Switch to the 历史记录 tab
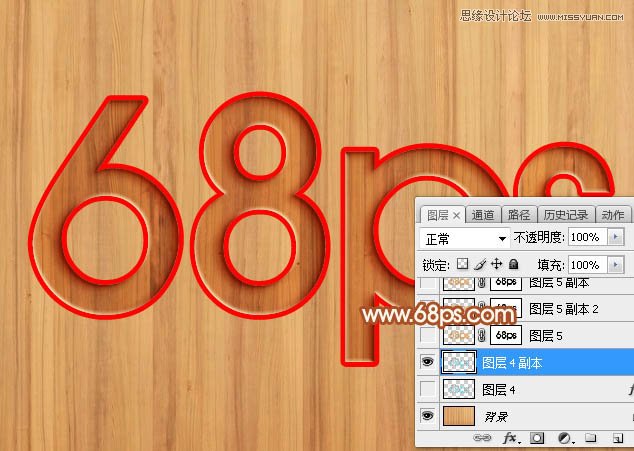Screen dimensions: 634x451 point(566,215)
